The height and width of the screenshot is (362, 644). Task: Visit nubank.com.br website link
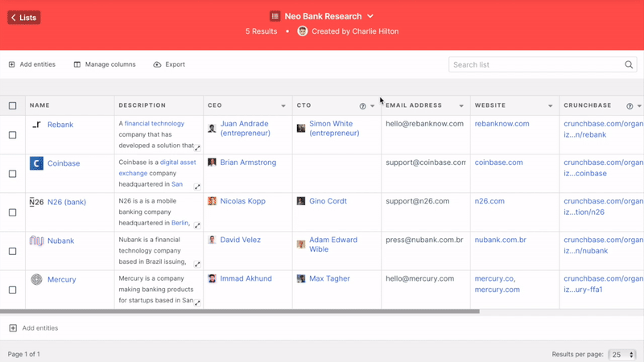click(x=500, y=240)
